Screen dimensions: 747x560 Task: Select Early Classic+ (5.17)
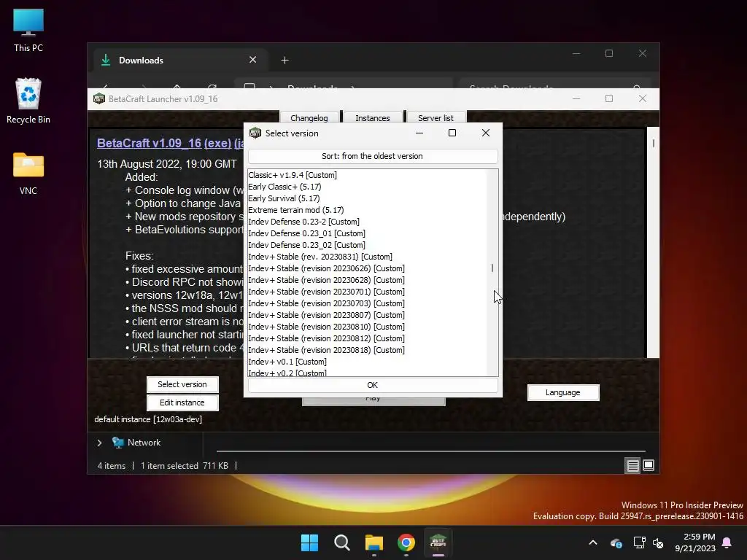(285, 187)
